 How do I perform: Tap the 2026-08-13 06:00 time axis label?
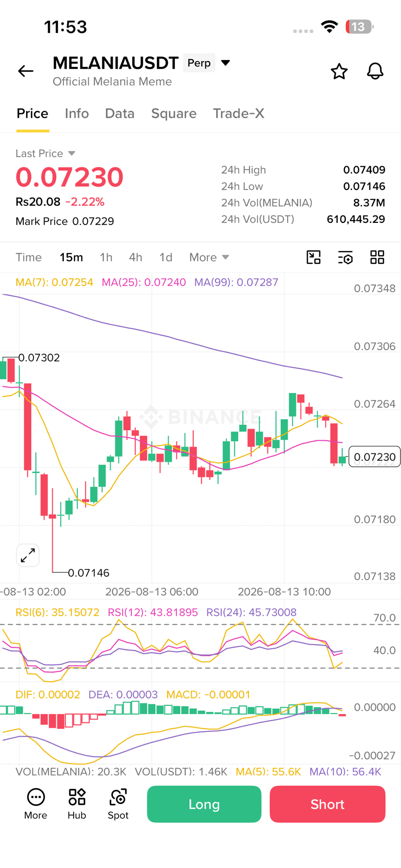[152, 592]
